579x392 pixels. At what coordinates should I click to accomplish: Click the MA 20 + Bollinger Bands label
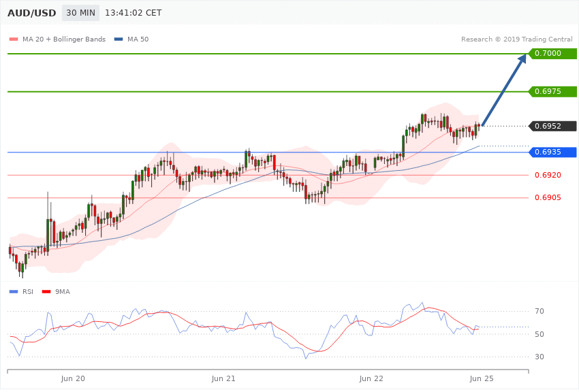(64, 39)
